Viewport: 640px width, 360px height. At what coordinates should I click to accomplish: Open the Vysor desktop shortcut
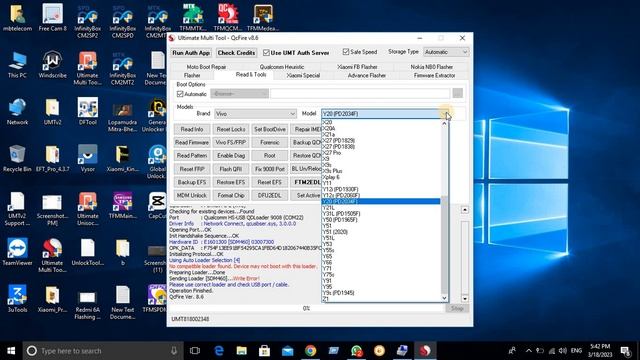pyautogui.click(x=88, y=158)
